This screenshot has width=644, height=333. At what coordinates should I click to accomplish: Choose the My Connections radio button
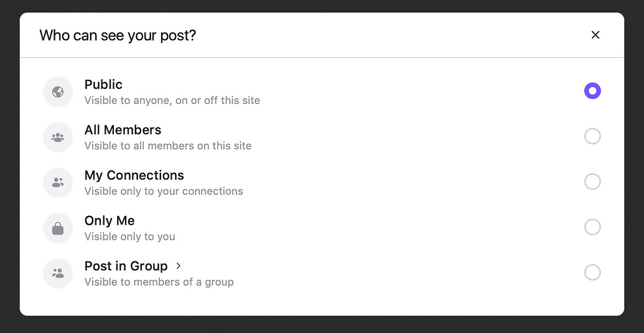point(592,182)
